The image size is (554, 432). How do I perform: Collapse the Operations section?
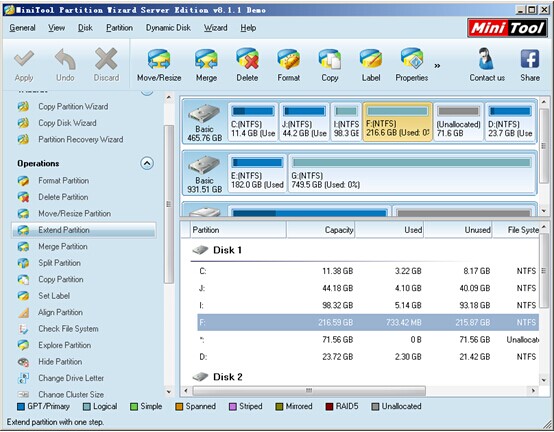pyautogui.click(x=147, y=163)
